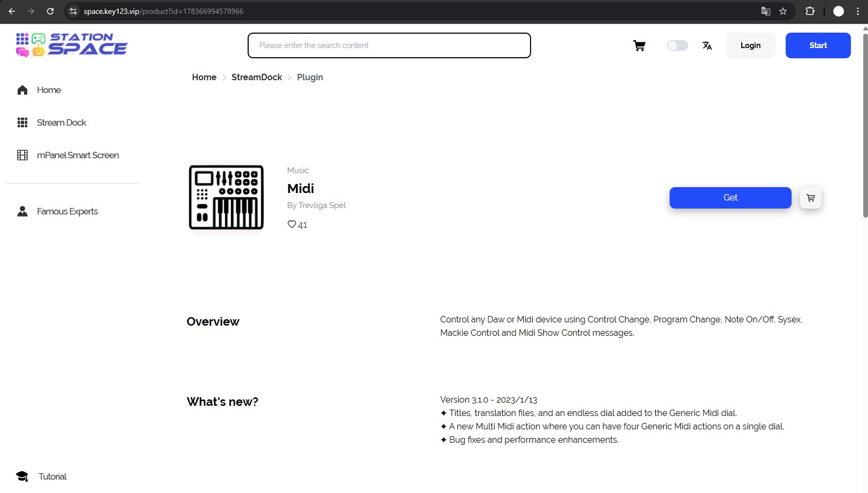Click the Overview heading
Screen dimensions: 868x493
[x=213, y=321]
